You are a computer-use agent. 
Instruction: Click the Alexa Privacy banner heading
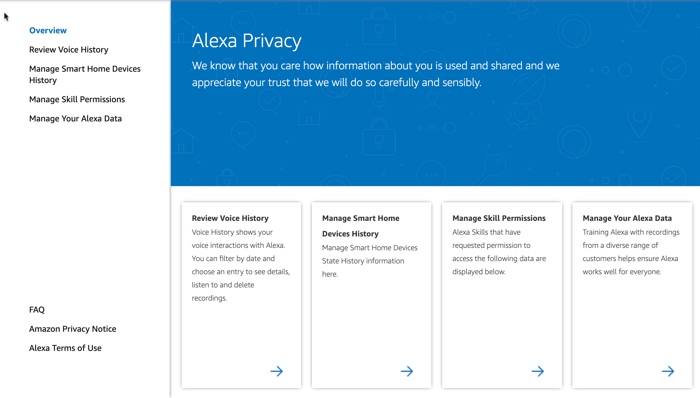coord(247,41)
